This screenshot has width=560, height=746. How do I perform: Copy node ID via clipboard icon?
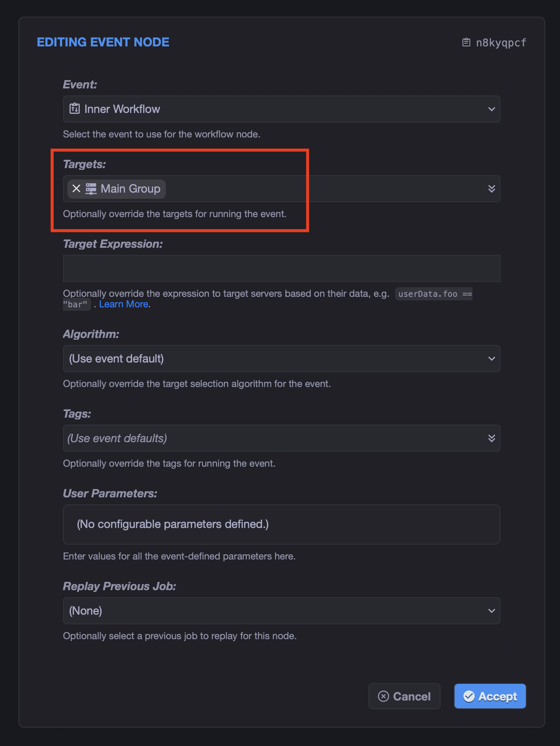pyautogui.click(x=466, y=42)
